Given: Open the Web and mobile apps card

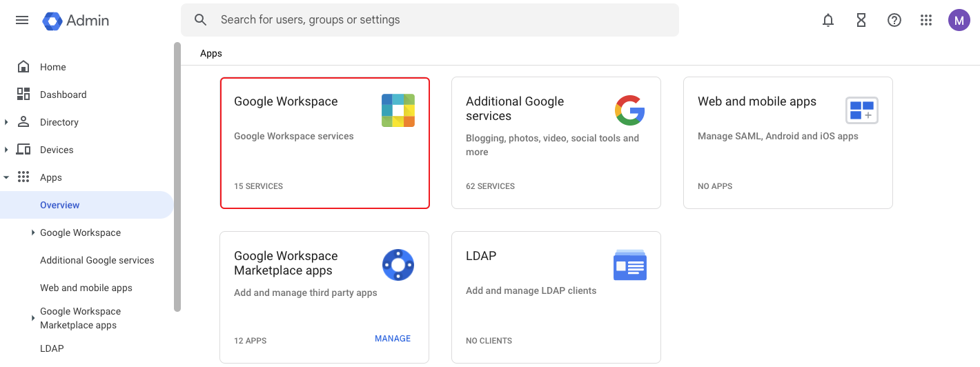Looking at the screenshot, I should point(787,143).
